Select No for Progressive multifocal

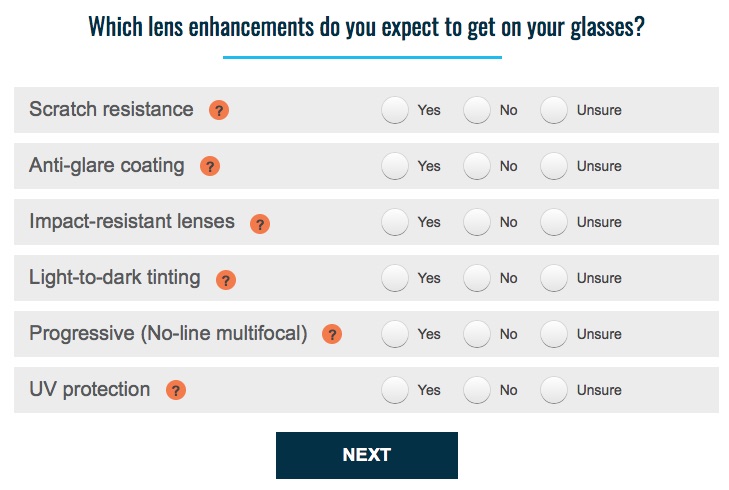click(477, 334)
